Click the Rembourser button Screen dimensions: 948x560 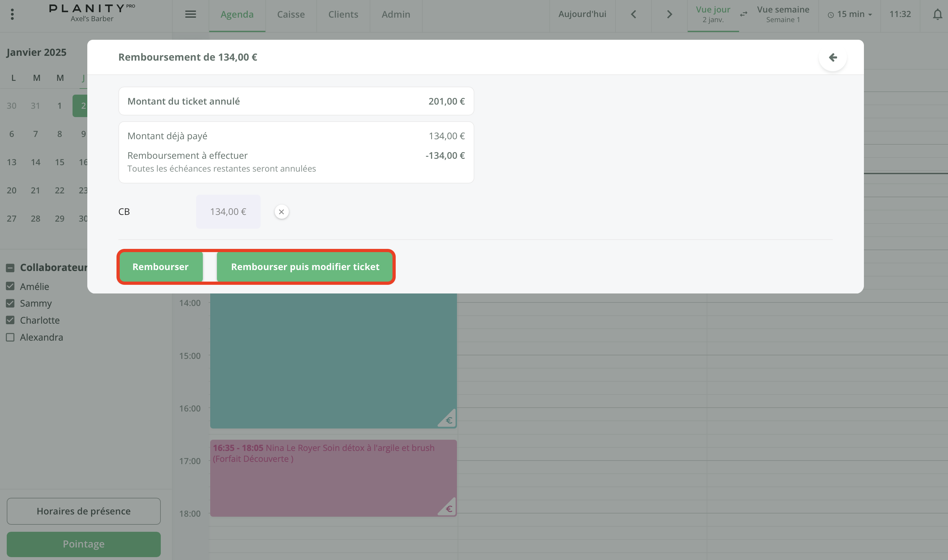tap(160, 267)
